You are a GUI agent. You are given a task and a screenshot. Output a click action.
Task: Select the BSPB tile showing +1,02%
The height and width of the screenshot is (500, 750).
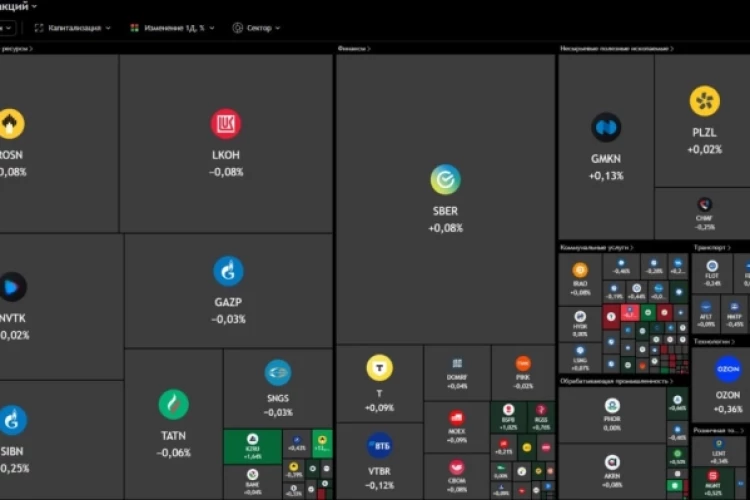click(x=508, y=416)
